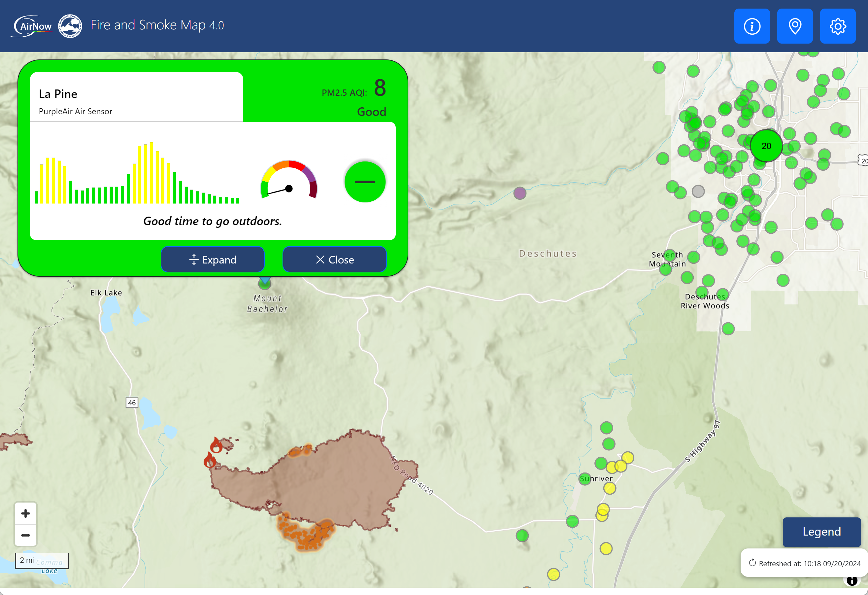Click the Interagency Wildland Fire logo
Viewport: 868px width, 595px height.
[x=70, y=26]
